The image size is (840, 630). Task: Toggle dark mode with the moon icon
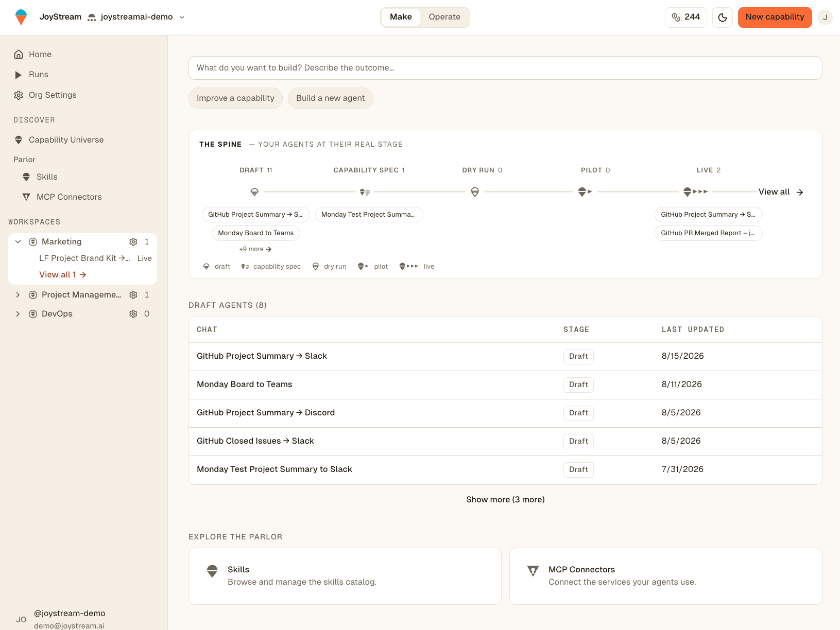(723, 17)
